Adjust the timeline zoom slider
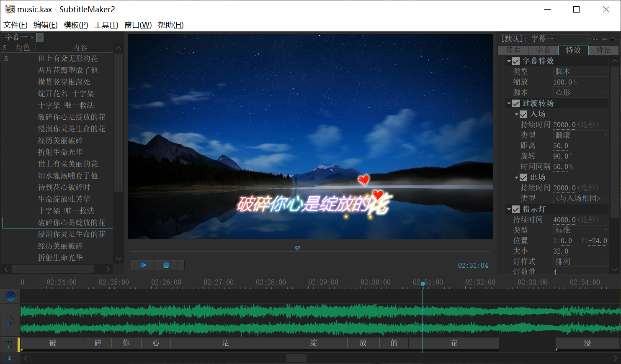The height and width of the screenshot is (364, 621). click(10, 358)
